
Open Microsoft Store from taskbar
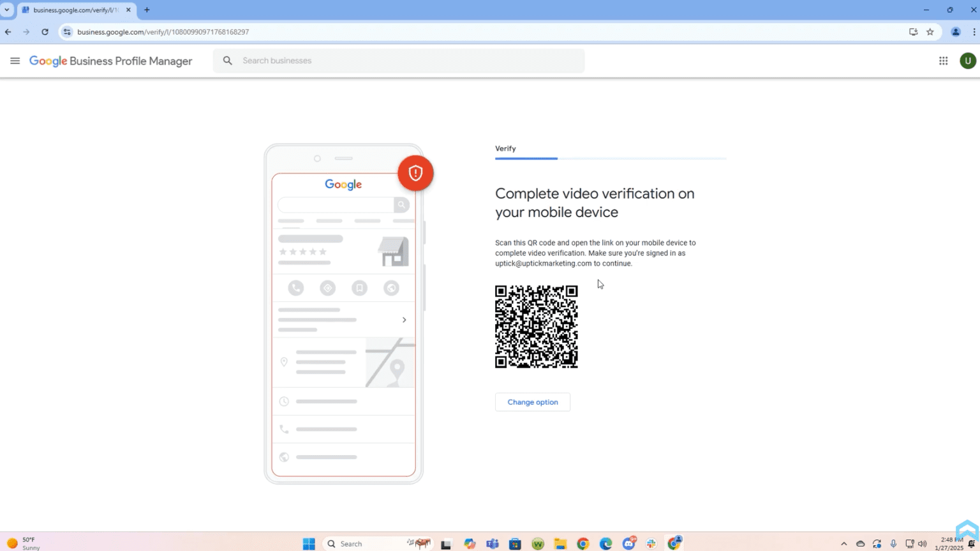click(x=515, y=544)
